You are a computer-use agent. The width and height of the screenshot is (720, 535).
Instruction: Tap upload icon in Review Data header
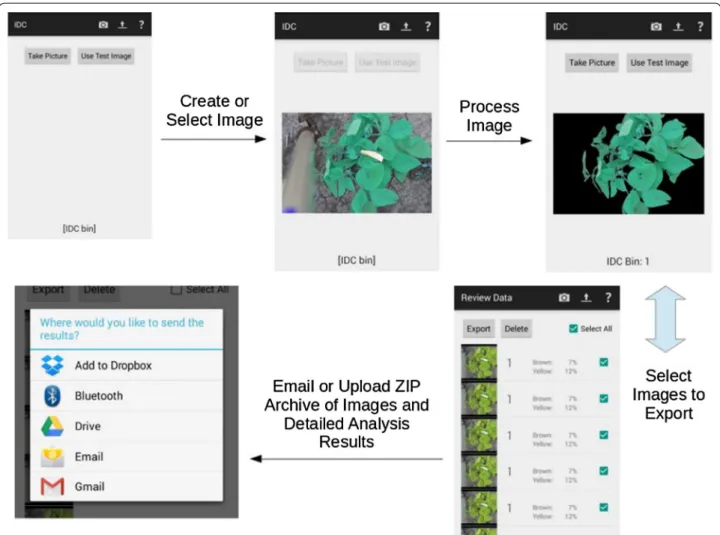point(586,298)
